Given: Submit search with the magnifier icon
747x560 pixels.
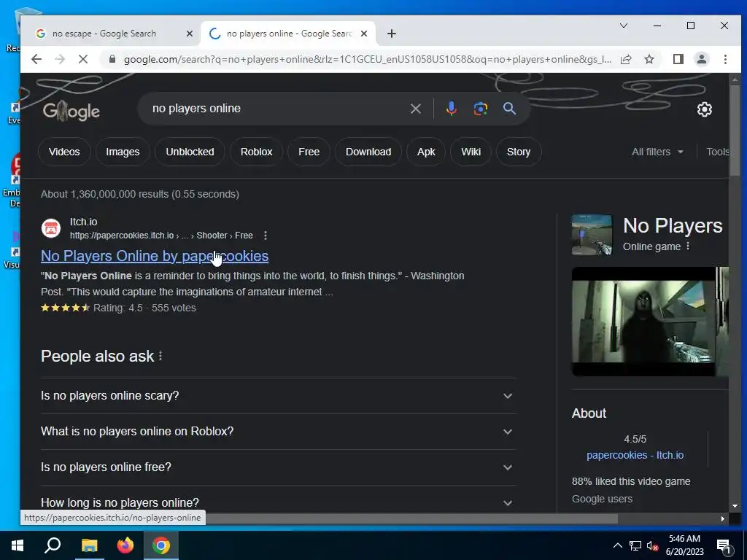Looking at the screenshot, I should click(509, 109).
